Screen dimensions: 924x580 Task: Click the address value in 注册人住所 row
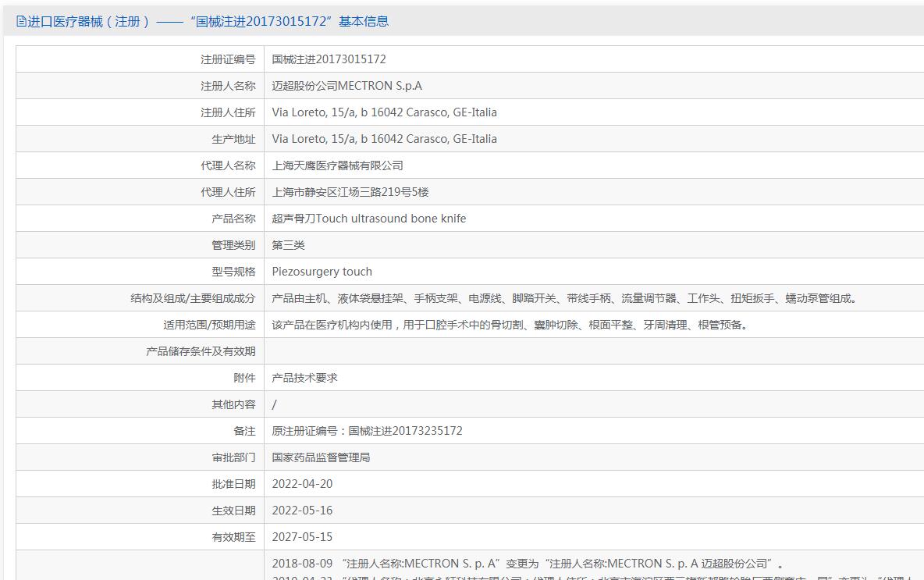tap(384, 112)
